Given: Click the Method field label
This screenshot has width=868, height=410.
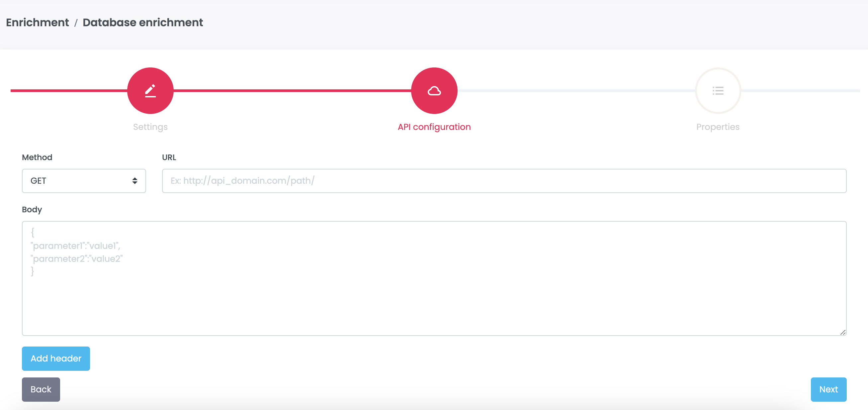Looking at the screenshot, I should click(x=37, y=157).
